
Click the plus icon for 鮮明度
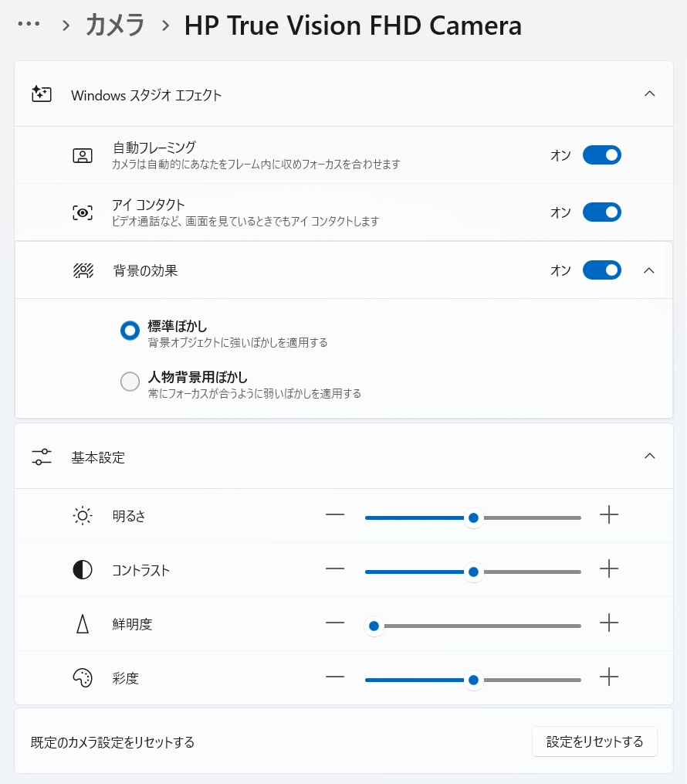(609, 623)
